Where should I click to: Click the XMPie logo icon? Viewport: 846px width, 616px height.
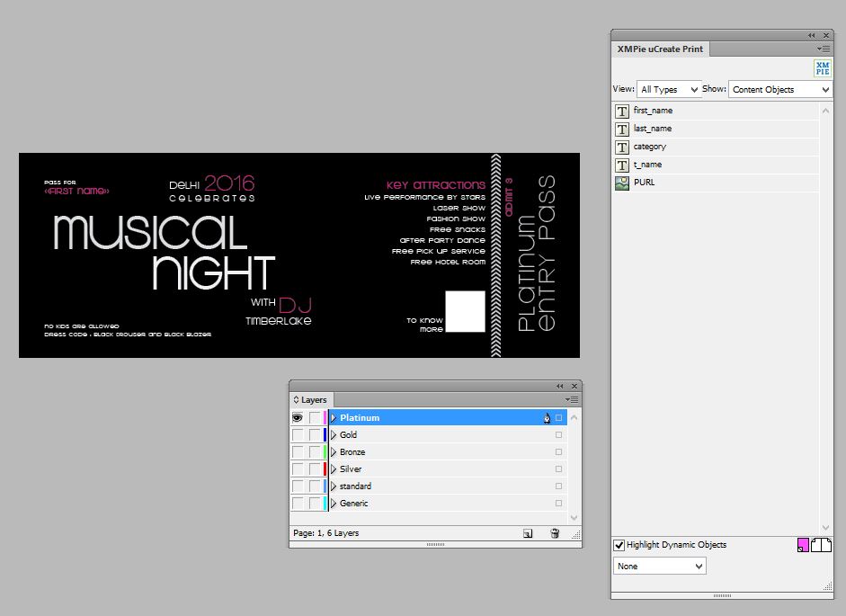pos(822,68)
